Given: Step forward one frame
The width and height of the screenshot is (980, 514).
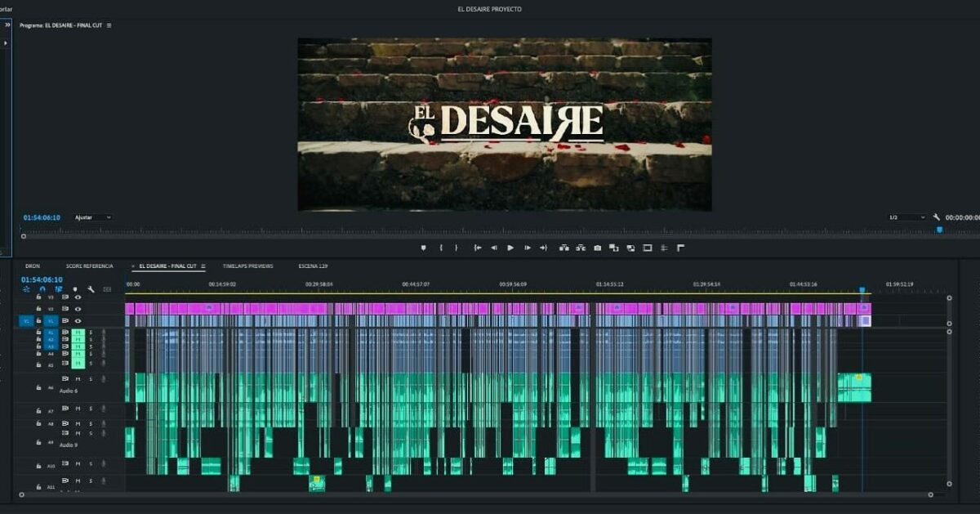Looking at the screenshot, I should tap(528, 248).
